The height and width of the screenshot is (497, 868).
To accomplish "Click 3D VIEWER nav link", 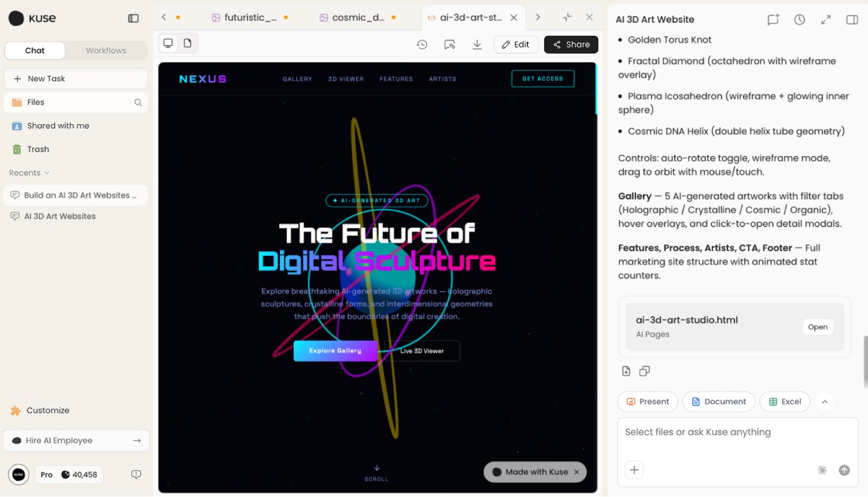I will pyautogui.click(x=346, y=79).
